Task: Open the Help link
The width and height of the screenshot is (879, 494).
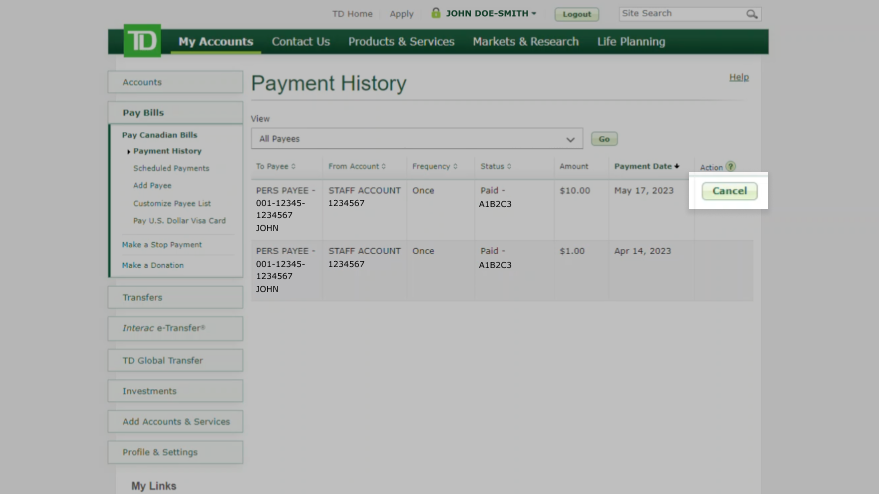Action: click(x=739, y=77)
